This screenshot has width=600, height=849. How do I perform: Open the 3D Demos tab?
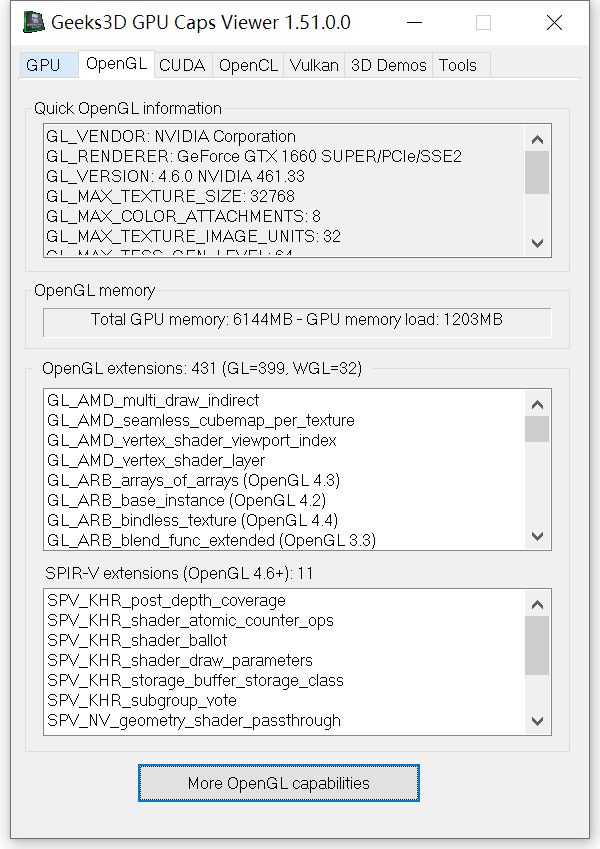388,65
